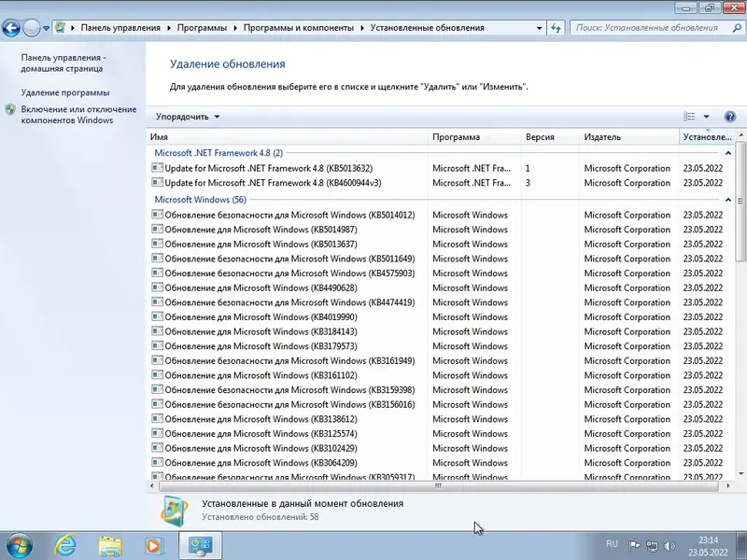The width and height of the screenshot is (747, 560).
Task: Select update KB3179573 icon
Action: [157, 345]
